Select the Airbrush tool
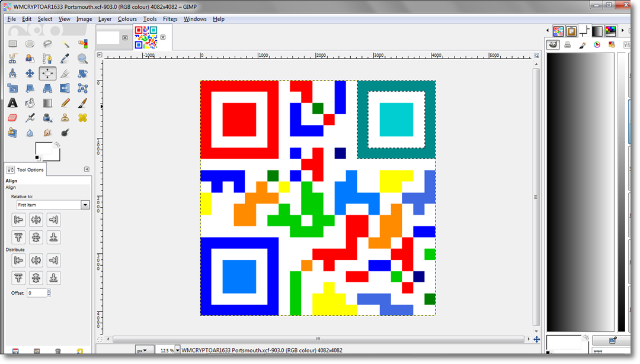This screenshot has width=640, height=364. pyautogui.click(x=30, y=118)
